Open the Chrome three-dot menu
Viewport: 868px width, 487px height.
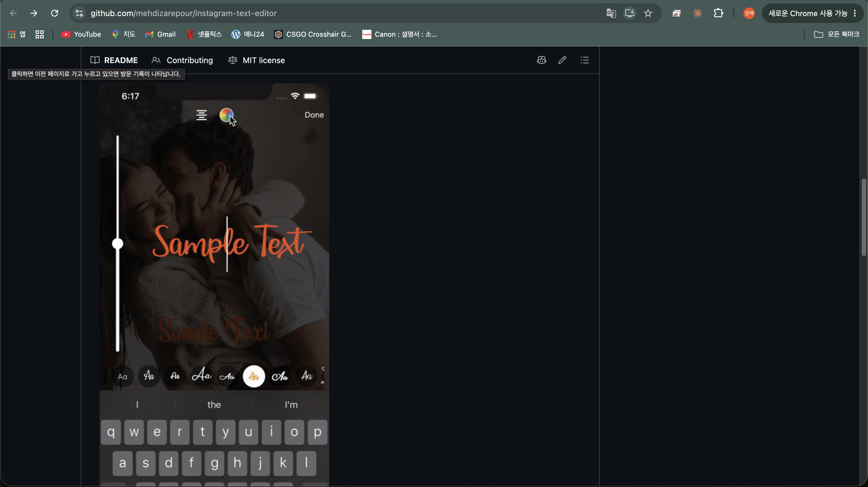pyautogui.click(x=855, y=13)
